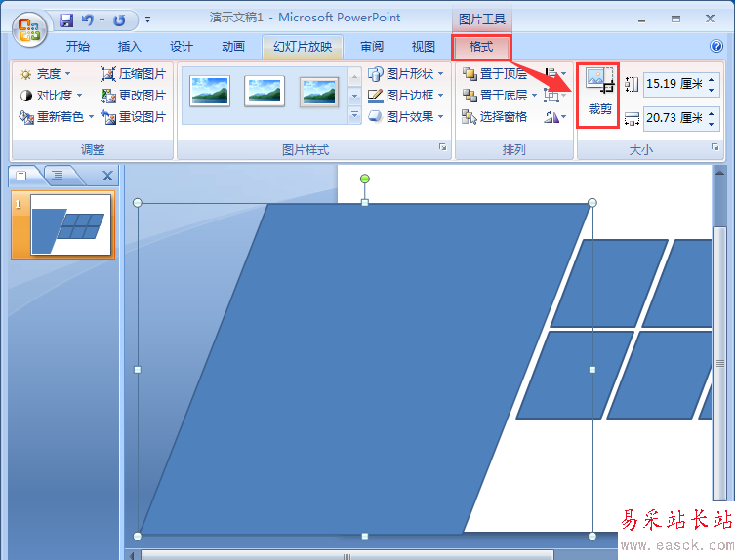This screenshot has width=735, height=560.
Task: Open Customize Quick Access Toolbar dropdown
Action: (147, 20)
